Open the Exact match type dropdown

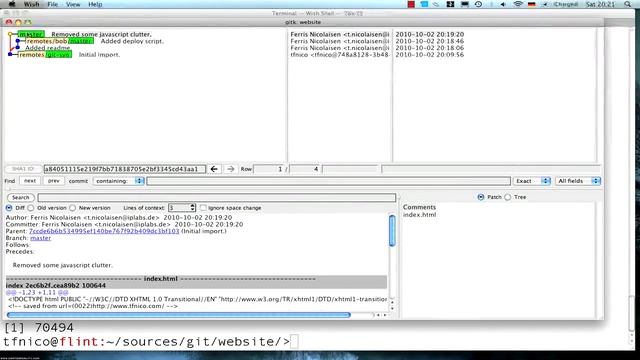click(532, 181)
